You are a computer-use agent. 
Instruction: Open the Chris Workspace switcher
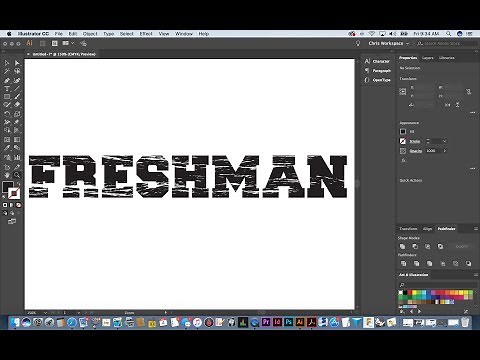pos(389,43)
